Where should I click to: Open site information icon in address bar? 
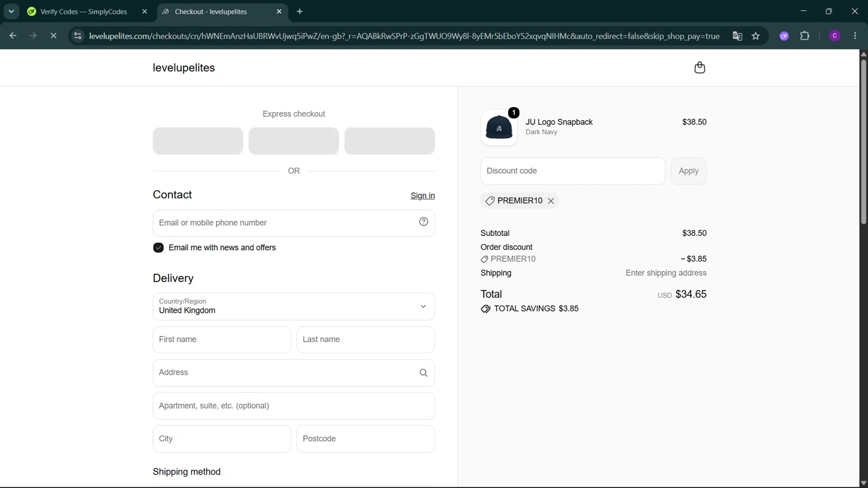[x=77, y=36]
